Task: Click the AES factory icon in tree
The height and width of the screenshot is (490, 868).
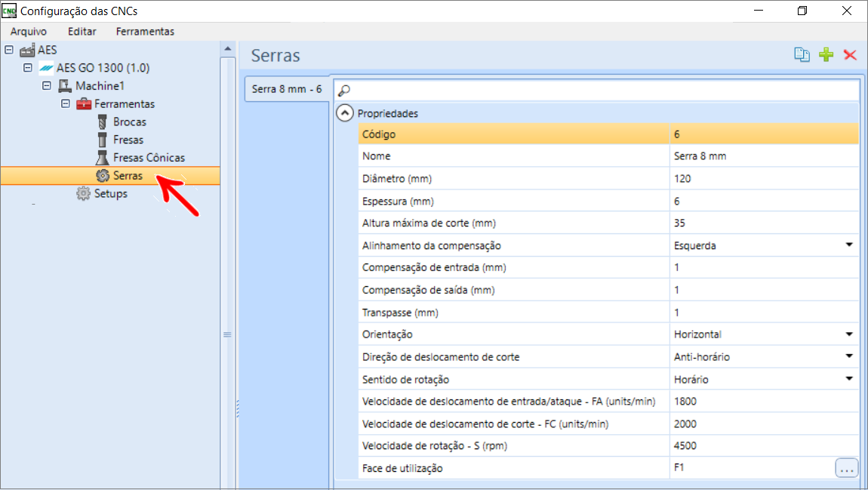Action: [27, 51]
